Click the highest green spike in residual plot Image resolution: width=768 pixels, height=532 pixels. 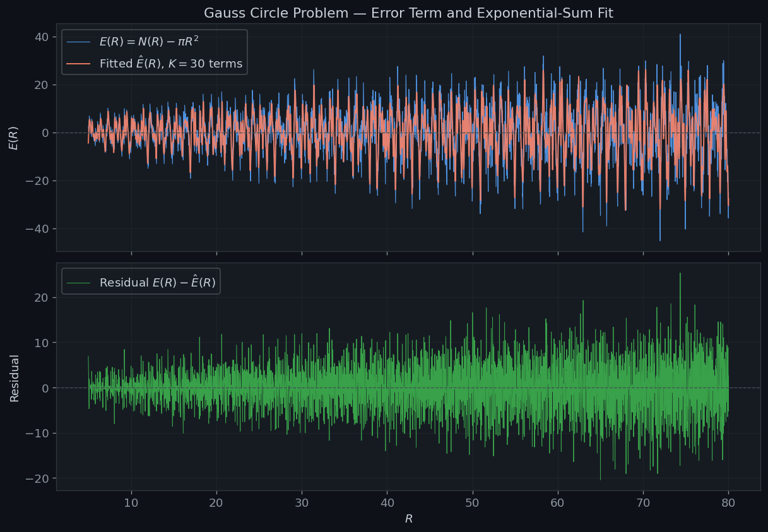point(680,274)
